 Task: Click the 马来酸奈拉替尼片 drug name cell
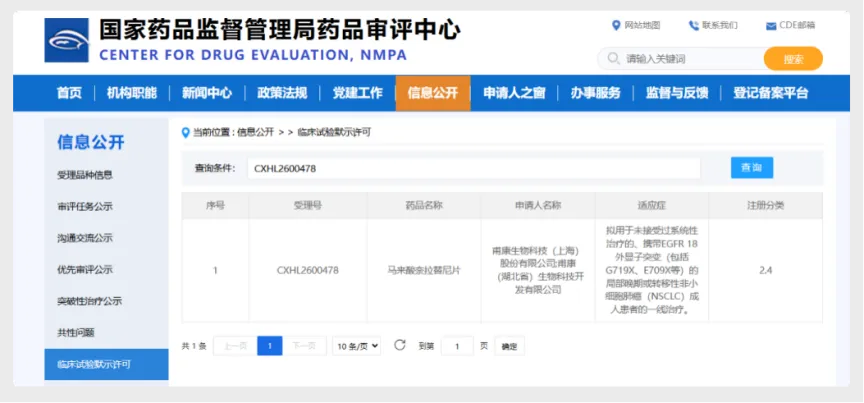[x=424, y=271]
